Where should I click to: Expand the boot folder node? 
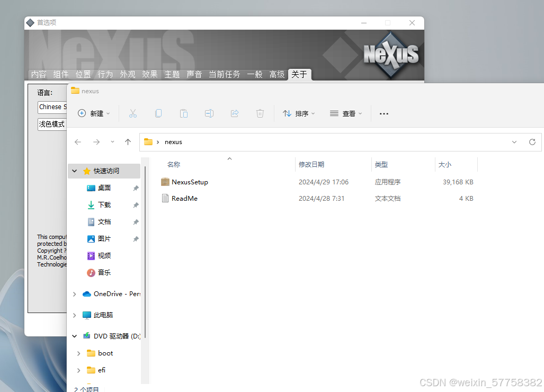[x=79, y=353]
